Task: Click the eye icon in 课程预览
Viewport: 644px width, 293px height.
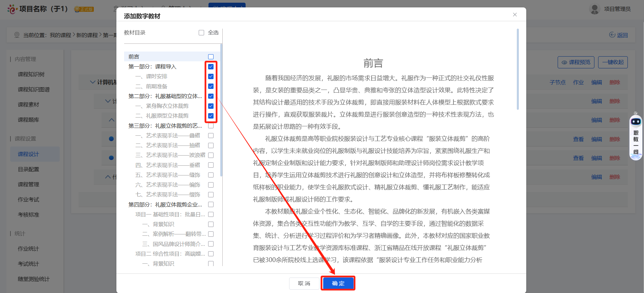Action: tap(564, 62)
